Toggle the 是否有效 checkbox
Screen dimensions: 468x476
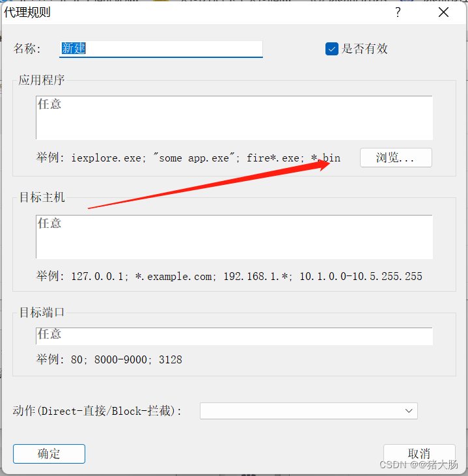click(x=332, y=49)
